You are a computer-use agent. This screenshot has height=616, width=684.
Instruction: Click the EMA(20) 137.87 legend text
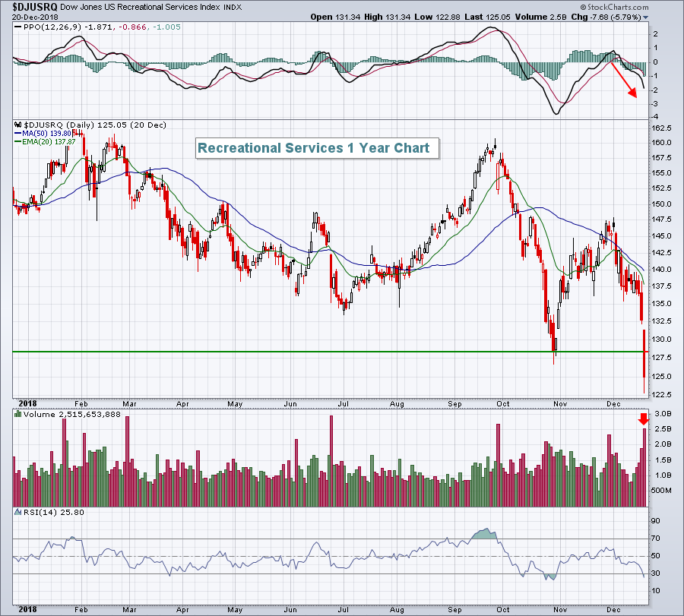(49, 142)
